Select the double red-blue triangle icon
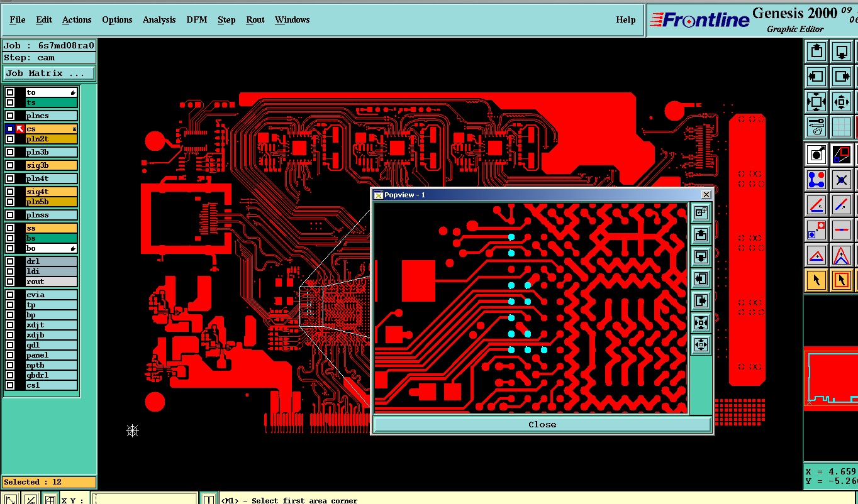The image size is (858, 504). point(842,255)
